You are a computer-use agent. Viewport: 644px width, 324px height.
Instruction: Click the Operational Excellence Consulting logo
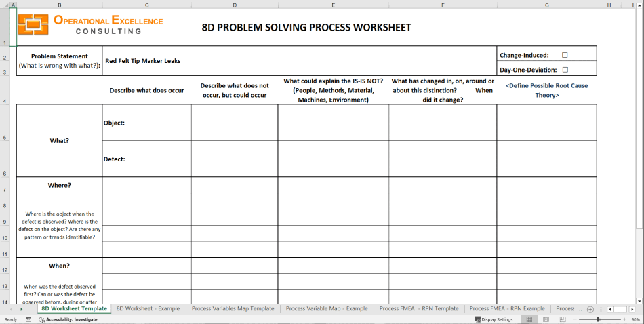coord(90,24)
